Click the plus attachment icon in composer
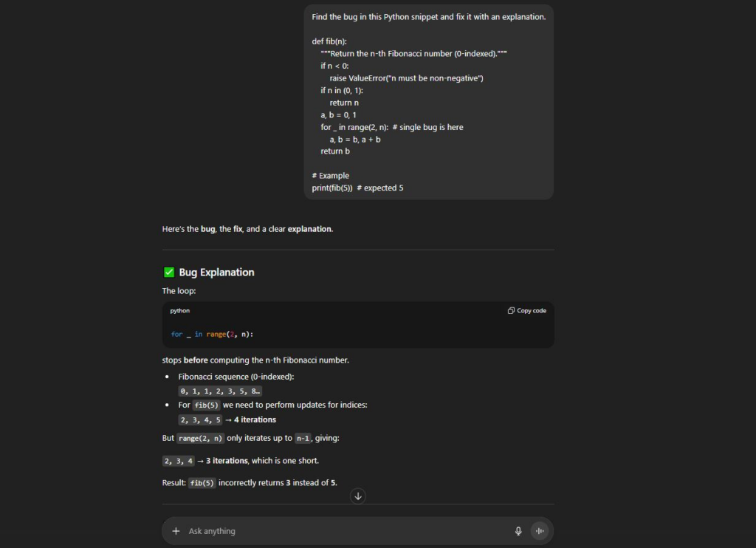 point(176,531)
